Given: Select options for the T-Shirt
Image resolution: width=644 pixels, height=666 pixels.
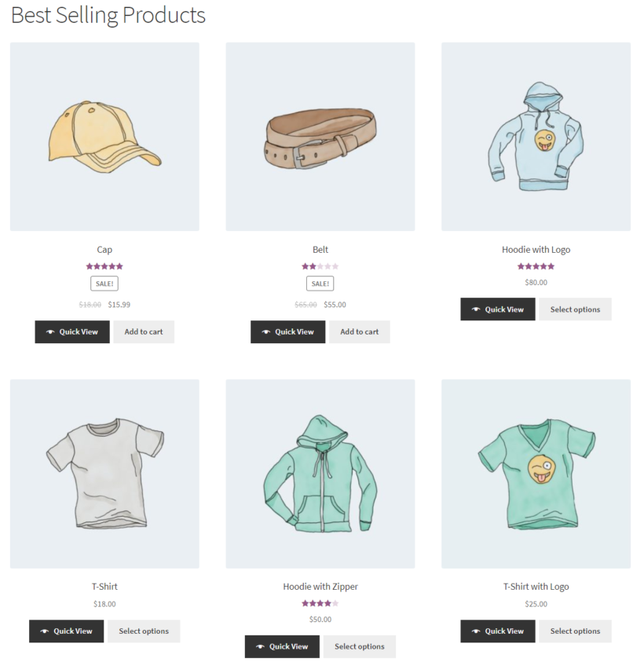Looking at the screenshot, I should tap(144, 631).
